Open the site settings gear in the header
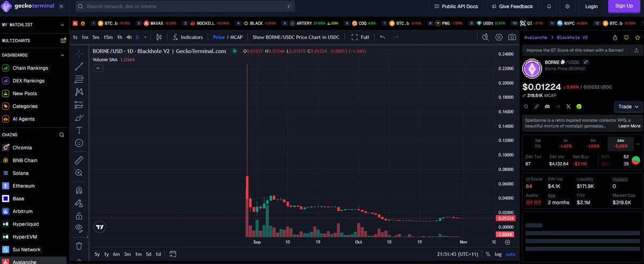The height and width of the screenshot is (264, 644). (567, 6)
